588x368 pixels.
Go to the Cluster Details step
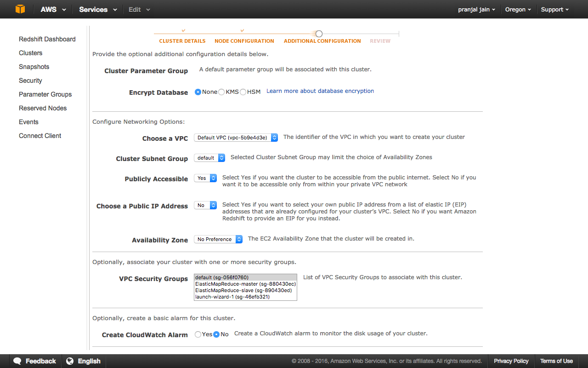click(x=182, y=41)
